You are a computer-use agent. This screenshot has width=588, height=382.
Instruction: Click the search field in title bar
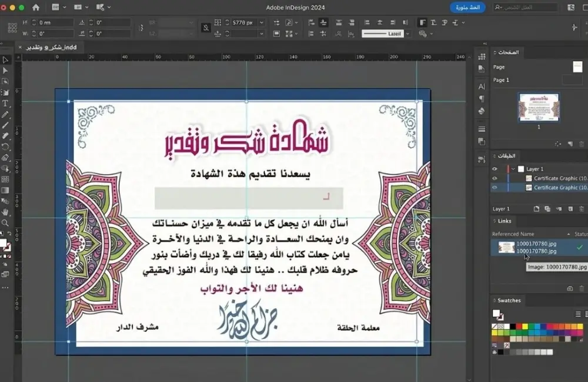(525, 7)
